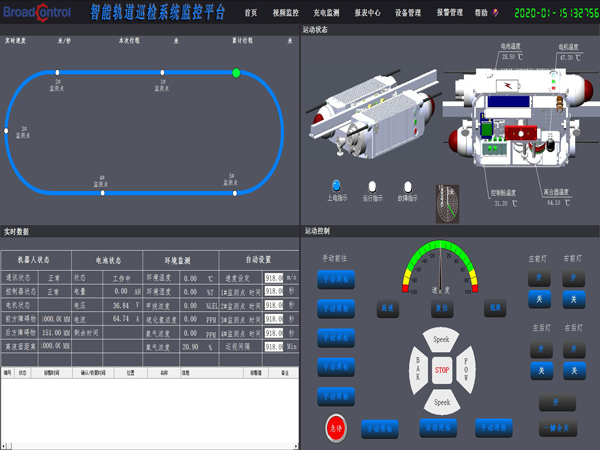This screenshot has width=600, height=450.
Task: Hit the red 急停 emergency stop button
Action: click(x=336, y=427)
